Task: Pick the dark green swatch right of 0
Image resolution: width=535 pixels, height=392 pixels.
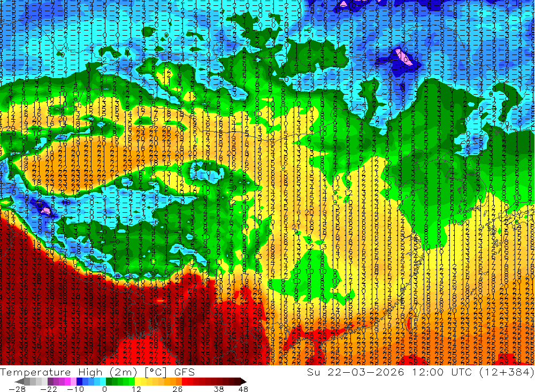Action: point(109,382)
